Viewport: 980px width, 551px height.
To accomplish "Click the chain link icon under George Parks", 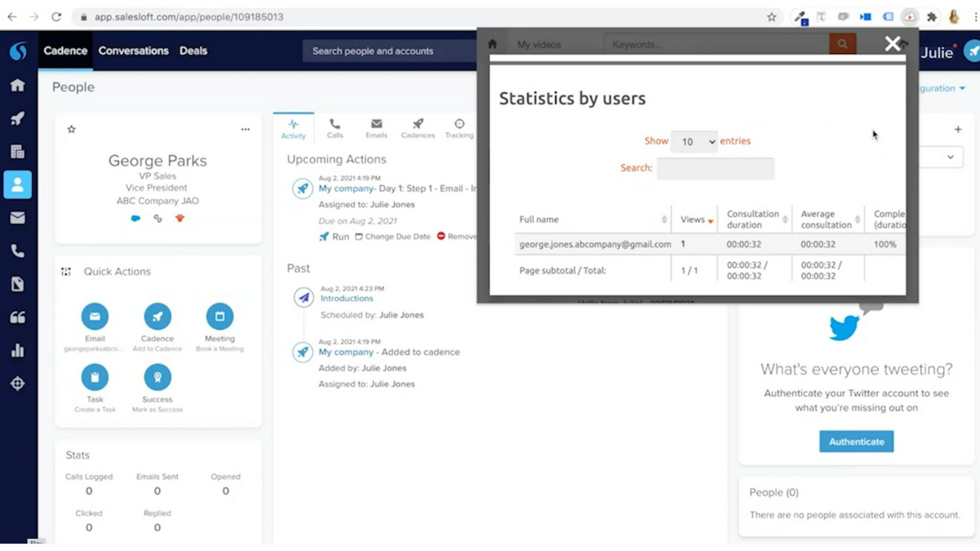I will tap(158, 219).
